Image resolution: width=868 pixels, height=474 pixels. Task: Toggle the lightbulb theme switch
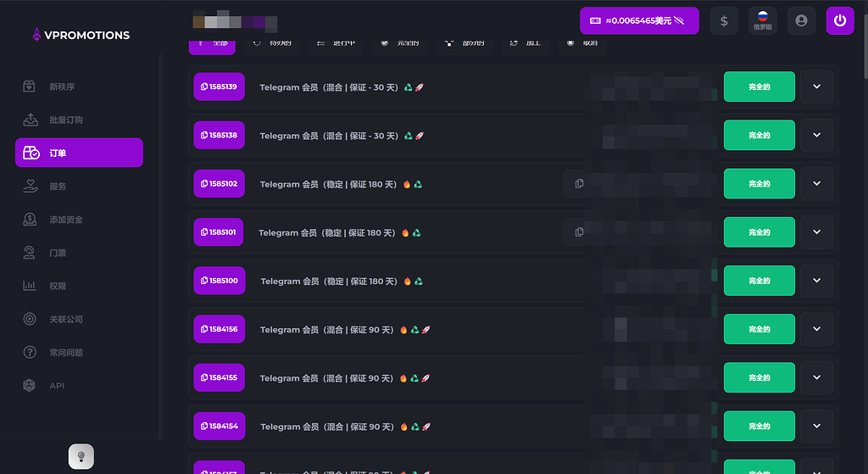(81, 456)
